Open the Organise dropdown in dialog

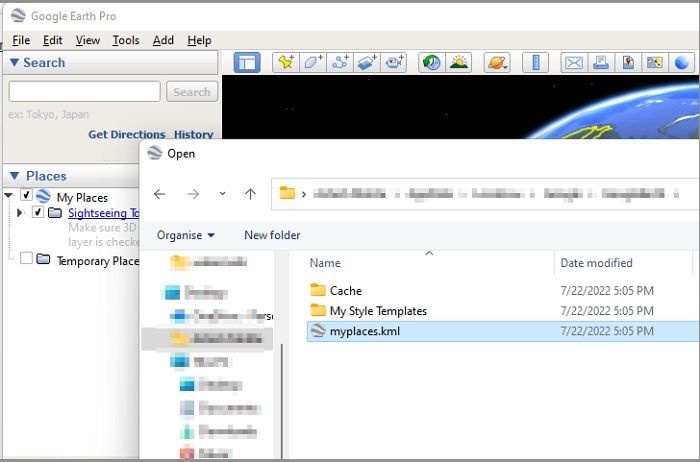(185, 235)
